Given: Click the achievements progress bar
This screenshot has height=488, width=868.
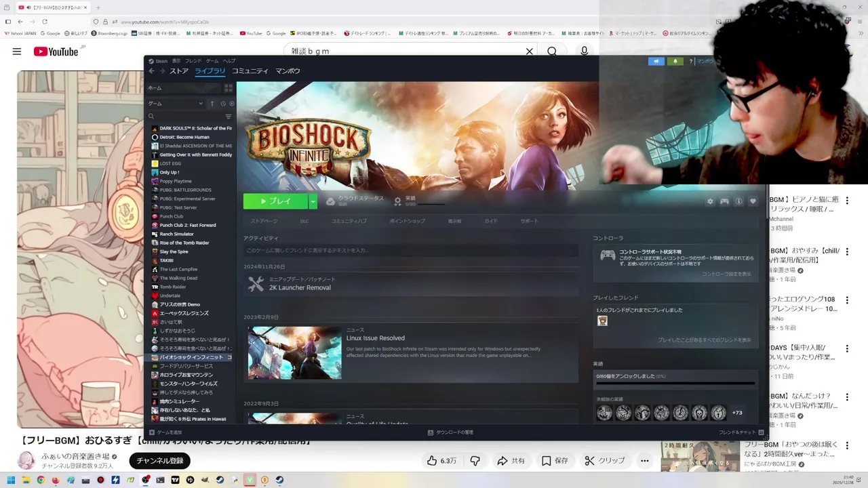Looking at the screenshot, I should (675, 384).
